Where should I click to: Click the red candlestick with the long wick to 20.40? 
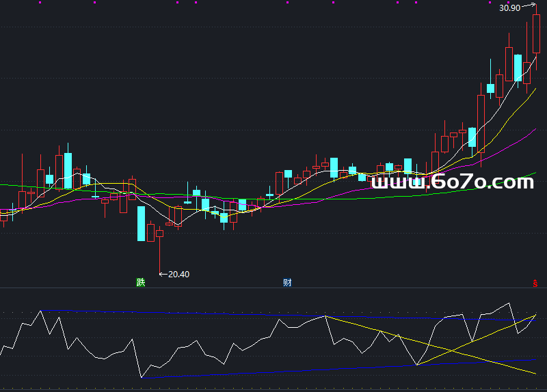click(160, 251)
